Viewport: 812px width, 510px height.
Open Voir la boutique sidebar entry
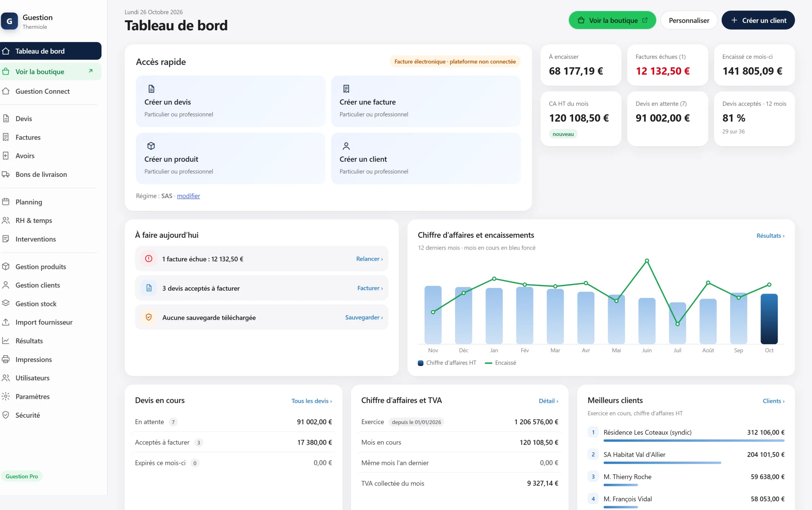[51, 72]
